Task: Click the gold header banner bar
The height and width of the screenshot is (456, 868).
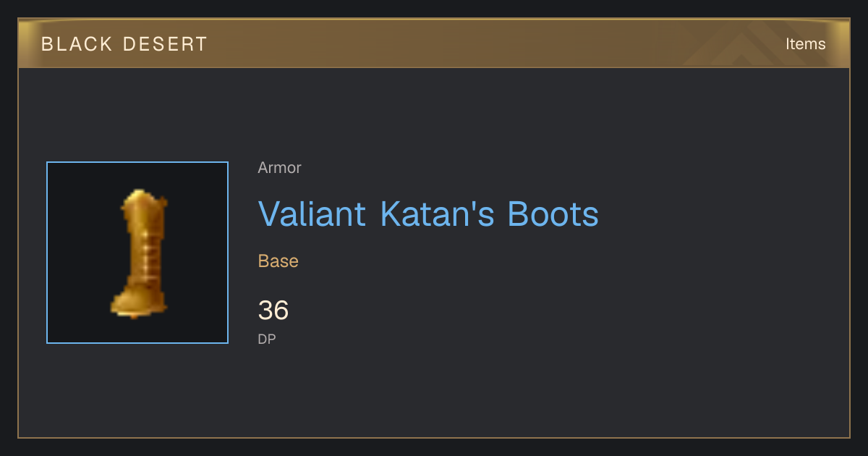Action: coord(434,43)
